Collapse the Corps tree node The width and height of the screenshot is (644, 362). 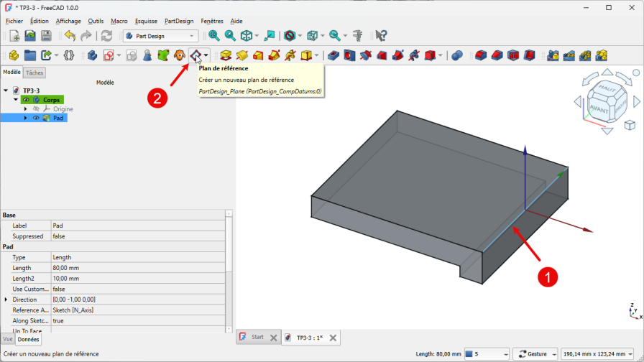16,100
